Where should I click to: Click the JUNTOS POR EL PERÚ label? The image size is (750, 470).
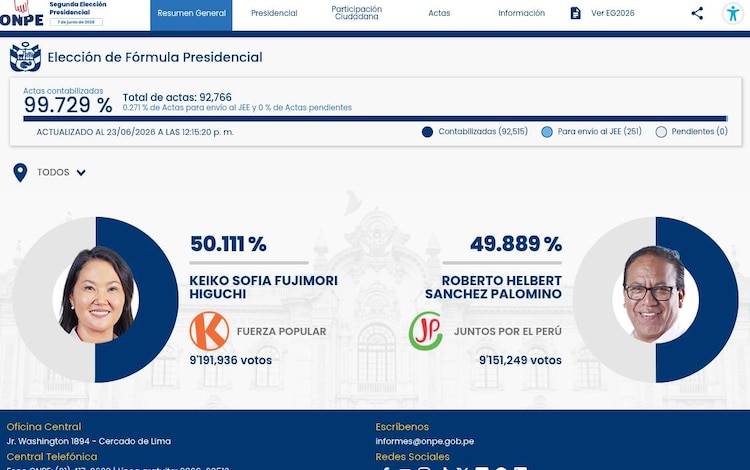(508, 331)
